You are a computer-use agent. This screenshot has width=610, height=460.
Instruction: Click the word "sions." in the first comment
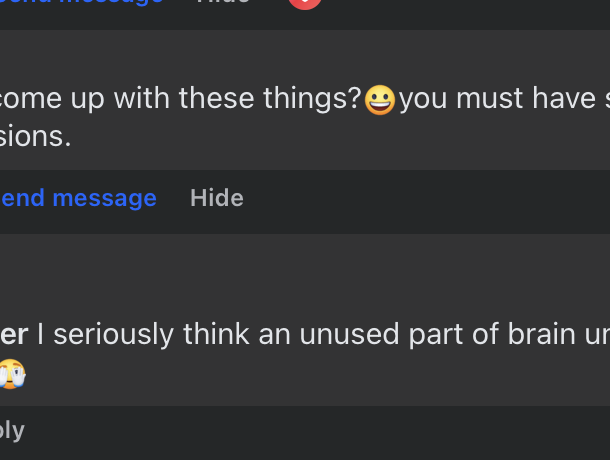click(x=36, y=137)
